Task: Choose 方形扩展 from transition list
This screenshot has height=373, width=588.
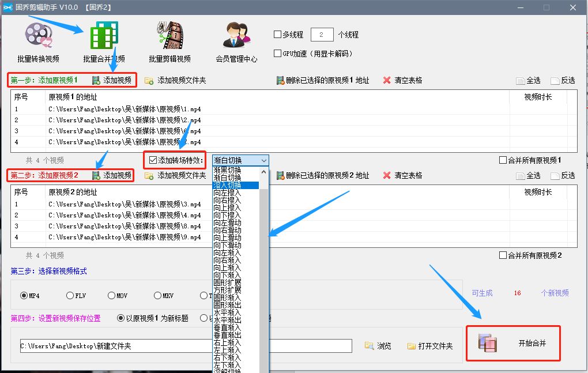Action: (x=236, y=290)
